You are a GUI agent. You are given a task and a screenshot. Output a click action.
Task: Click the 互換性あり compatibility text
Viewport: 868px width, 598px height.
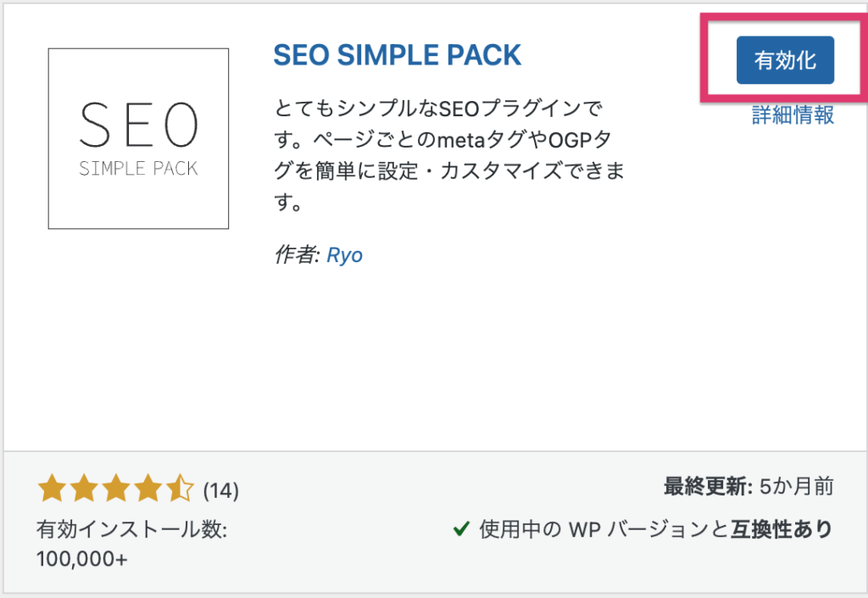tap(782, 529)
